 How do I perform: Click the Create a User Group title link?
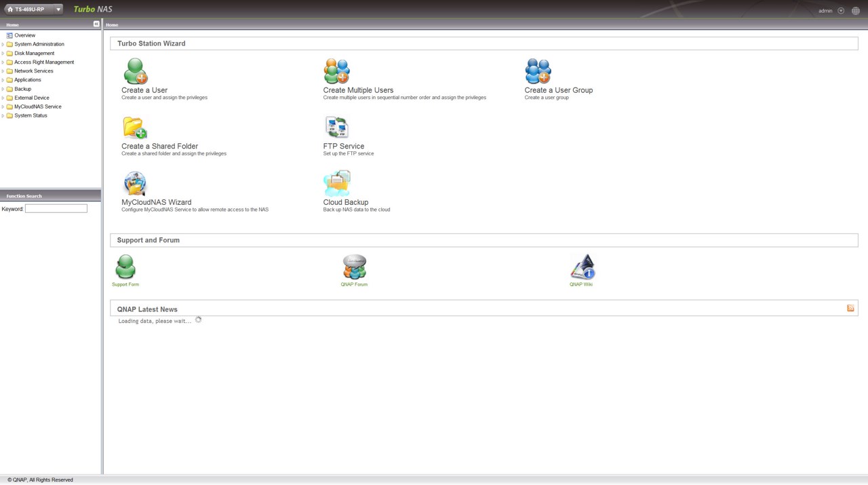(559, 90)
